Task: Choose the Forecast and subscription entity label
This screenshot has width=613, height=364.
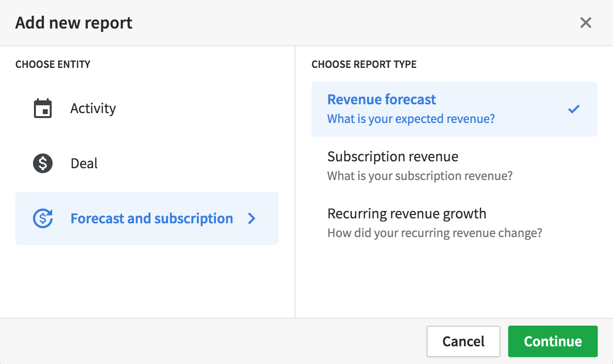Action: [x=152, y=218]
